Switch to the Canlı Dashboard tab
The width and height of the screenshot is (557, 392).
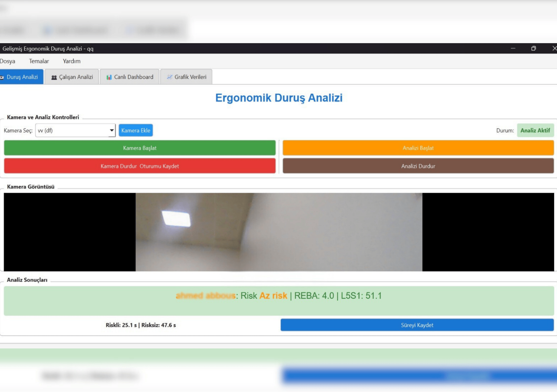click(x=130, y=77)
